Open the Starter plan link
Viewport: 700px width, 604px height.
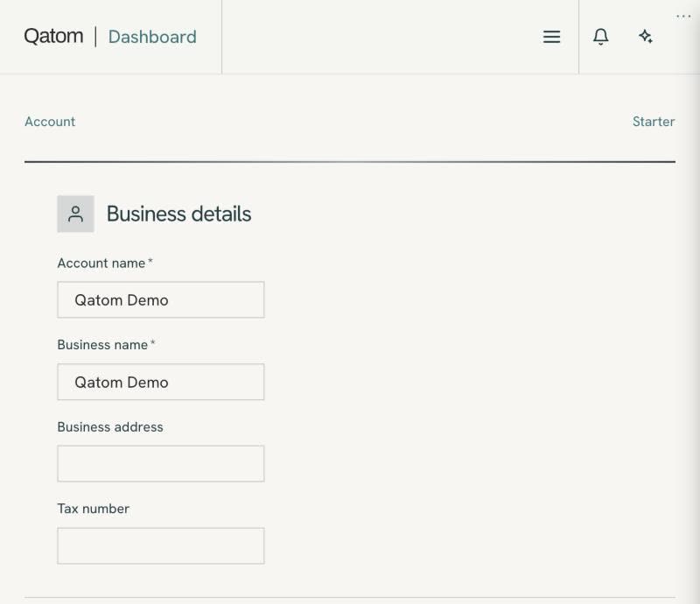tap(654, 122)
